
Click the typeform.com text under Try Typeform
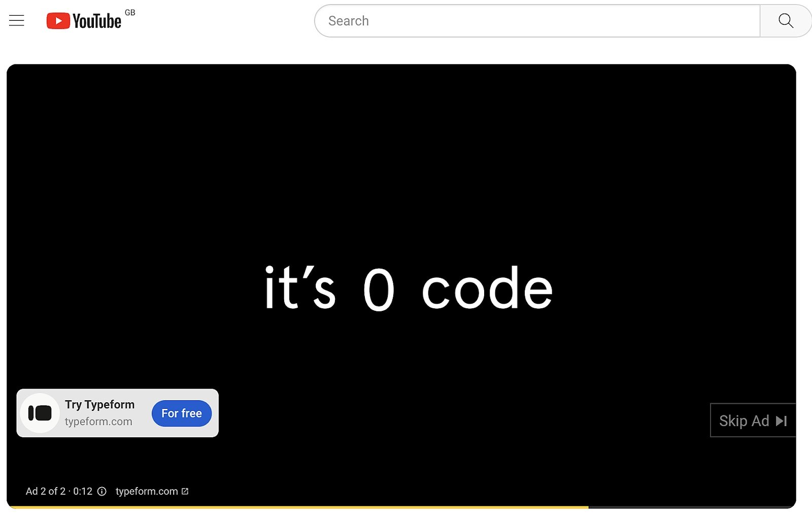pyautogui.click(x=99, y=421)
